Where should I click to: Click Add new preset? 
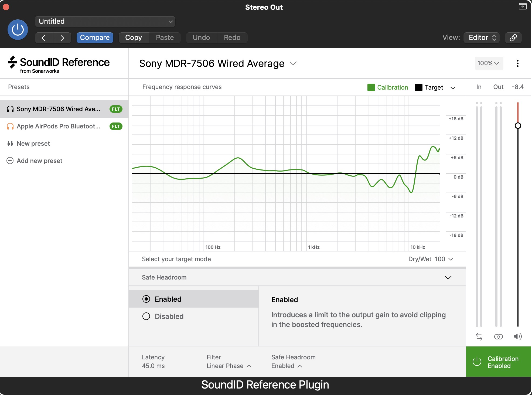[x=39, y=161]
